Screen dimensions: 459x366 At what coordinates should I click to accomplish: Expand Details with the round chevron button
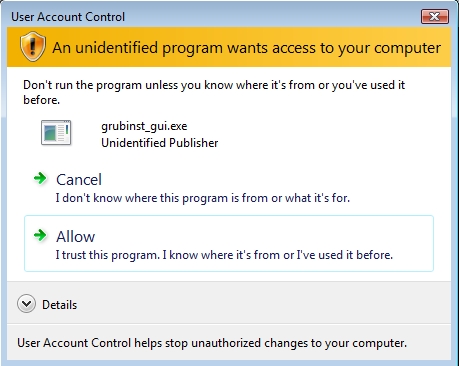point(26,304)
